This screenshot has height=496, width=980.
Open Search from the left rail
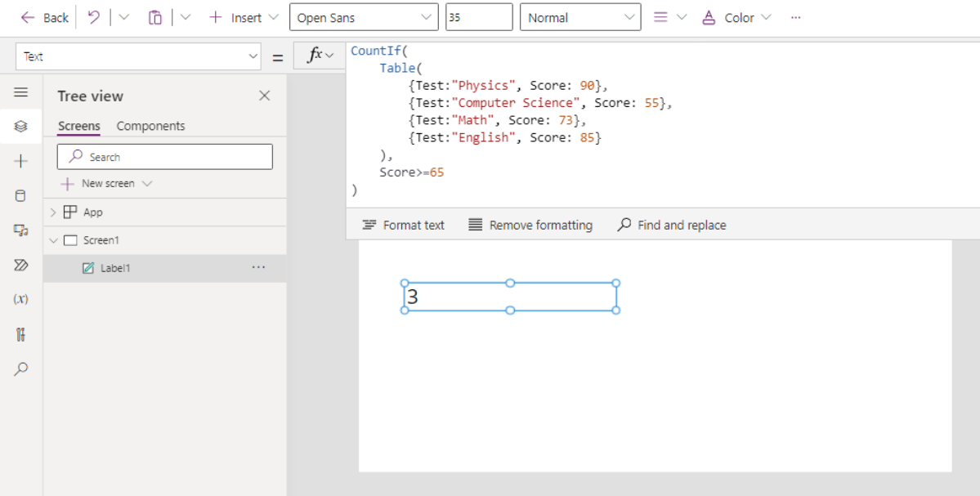coord(22,367)
